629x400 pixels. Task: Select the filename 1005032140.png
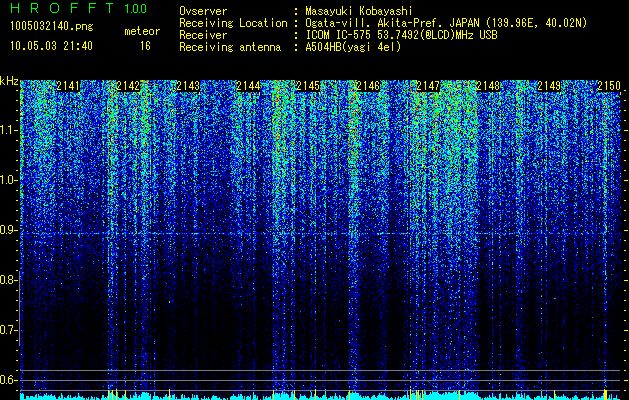point(52,26)
